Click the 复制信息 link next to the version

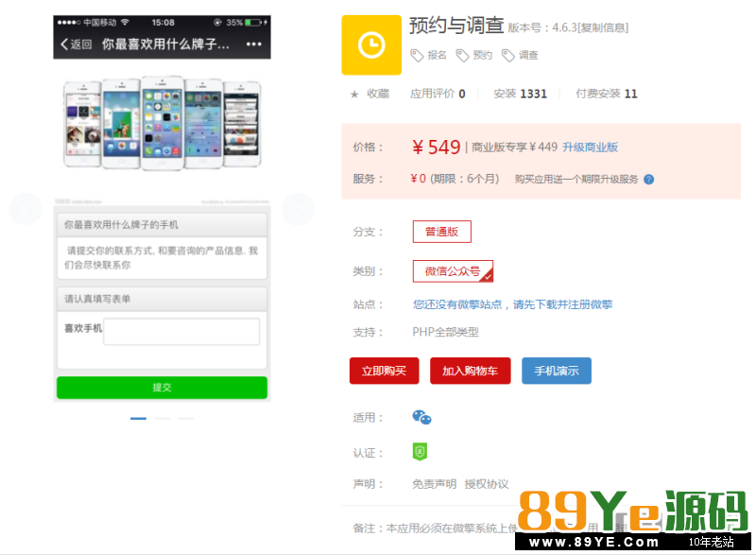603,28
